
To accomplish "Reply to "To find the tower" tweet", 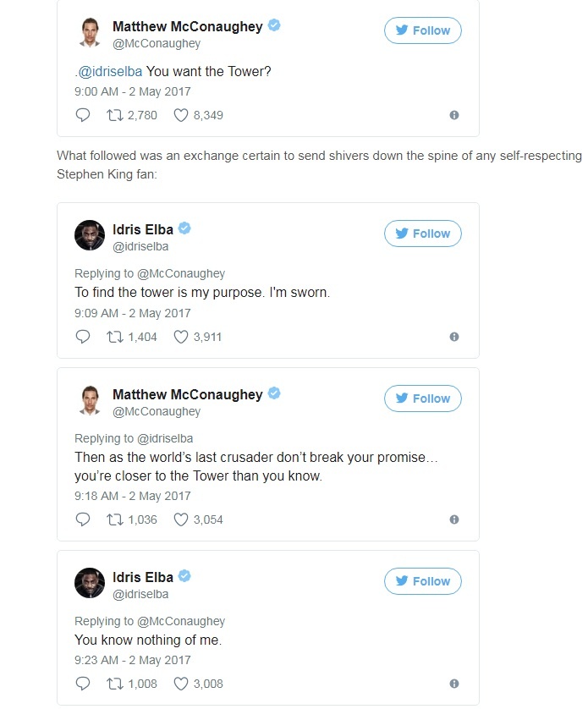I will [82, 337].
